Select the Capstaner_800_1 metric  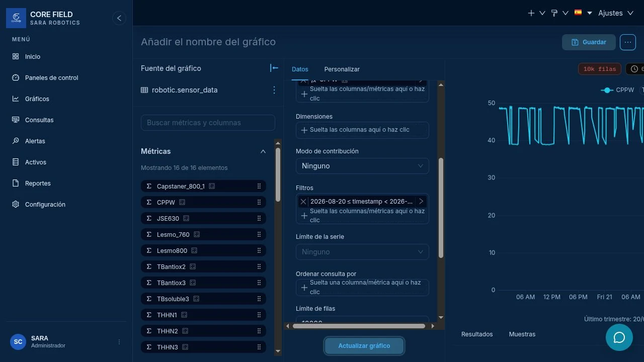tap(204, 187)
